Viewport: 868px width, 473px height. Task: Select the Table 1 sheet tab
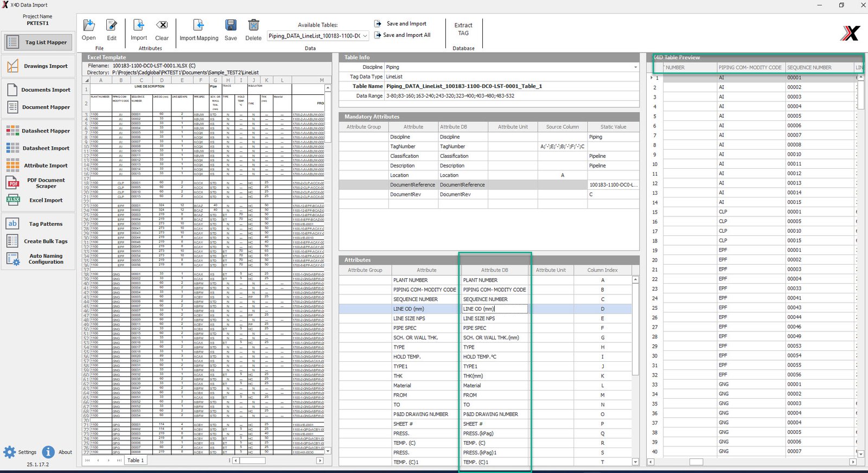(x=136, y=461)
